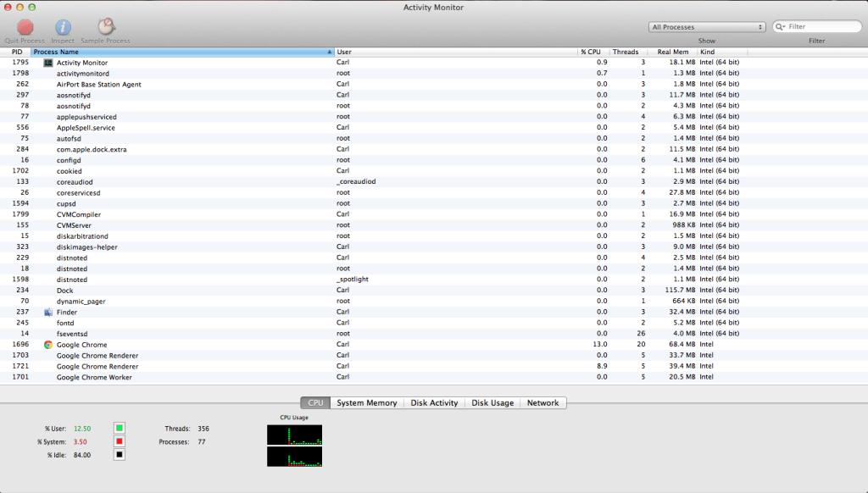
Task: Click the 13.0 CPU value
Action: pyautogui.click(x=600, y=344)
